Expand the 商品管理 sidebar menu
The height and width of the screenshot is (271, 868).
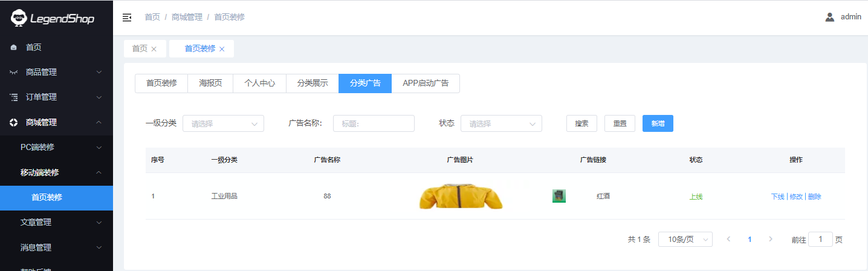(56, 72)
